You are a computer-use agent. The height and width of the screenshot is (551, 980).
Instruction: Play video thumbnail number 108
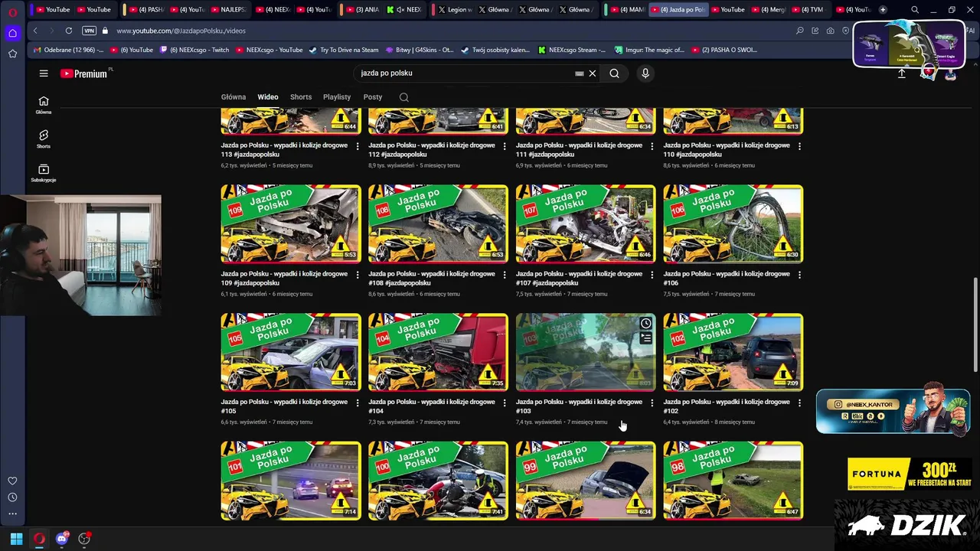[438, 224]
